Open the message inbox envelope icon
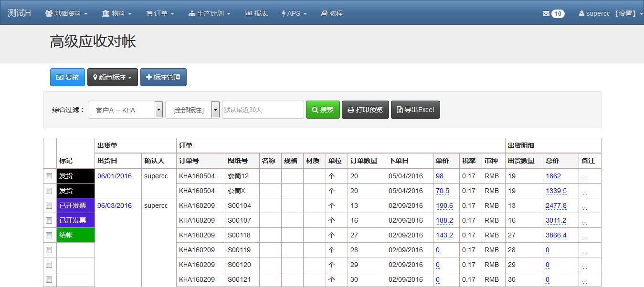The image size is (644, 287). click(546, 13)
